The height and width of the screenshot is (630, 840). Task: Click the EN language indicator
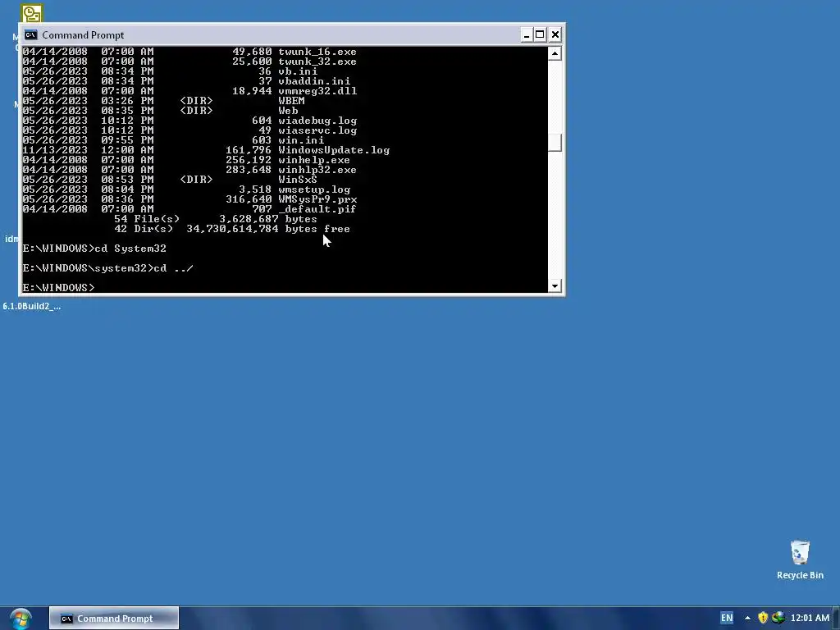pos(727,618)
